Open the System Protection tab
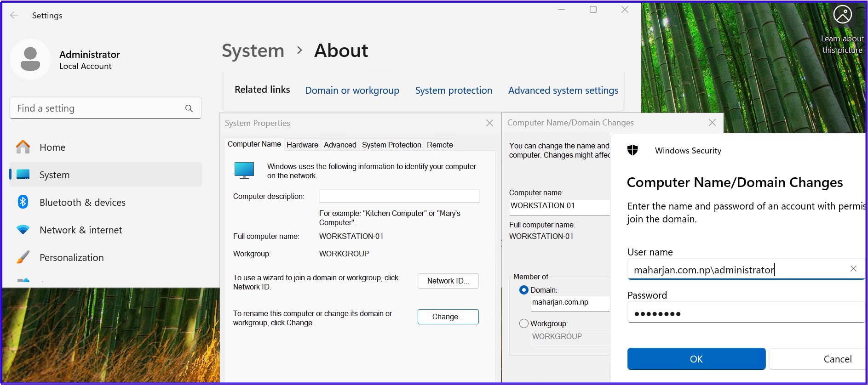Viewport: 868px width, 385px height. click(x=391, y=145)
